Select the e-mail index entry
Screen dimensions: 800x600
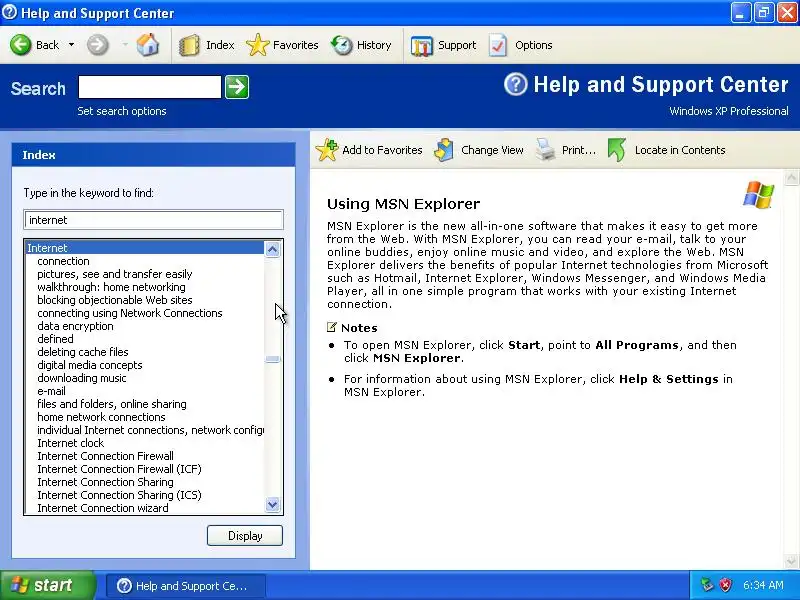click(x=52, y=391)
